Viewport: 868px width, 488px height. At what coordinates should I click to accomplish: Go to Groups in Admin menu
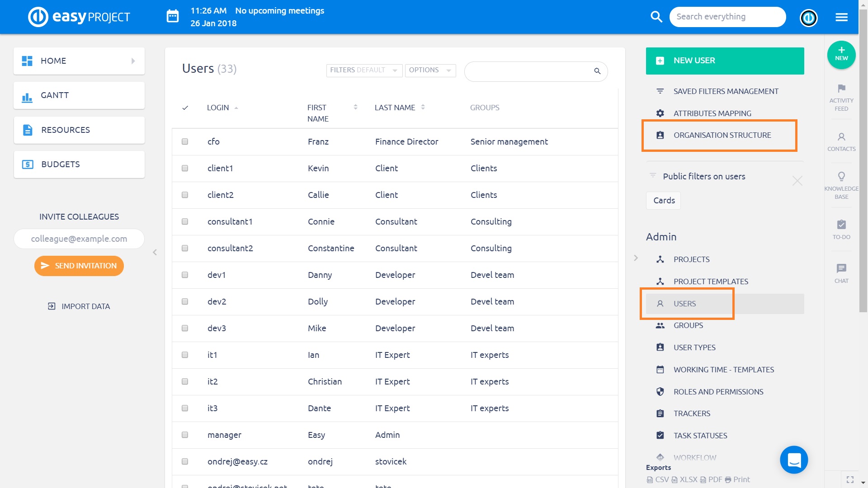688,325
